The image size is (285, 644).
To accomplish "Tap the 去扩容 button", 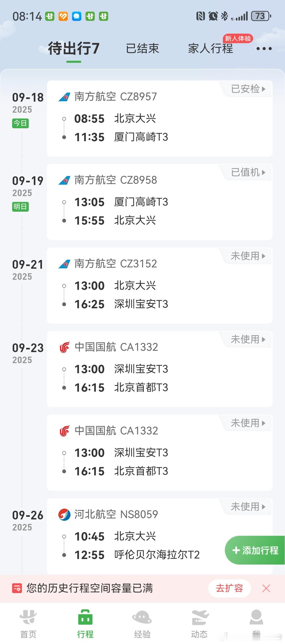I will [229, 588].
